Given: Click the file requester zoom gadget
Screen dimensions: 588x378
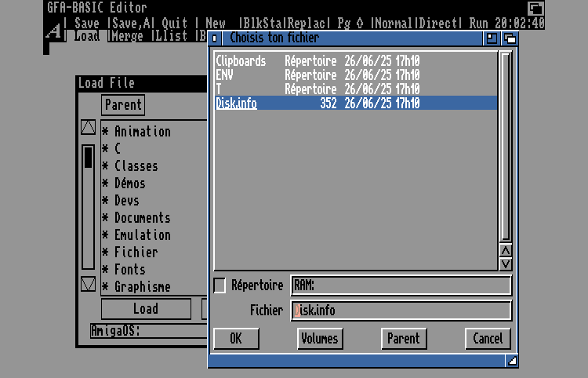Looking at the screenshot, I should pos(492,38).
